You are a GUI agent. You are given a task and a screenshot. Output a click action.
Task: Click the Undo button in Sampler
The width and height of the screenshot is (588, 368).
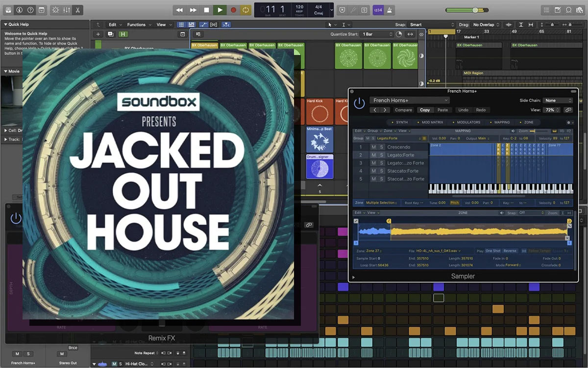pyautogui.click(x=463, y=110)
